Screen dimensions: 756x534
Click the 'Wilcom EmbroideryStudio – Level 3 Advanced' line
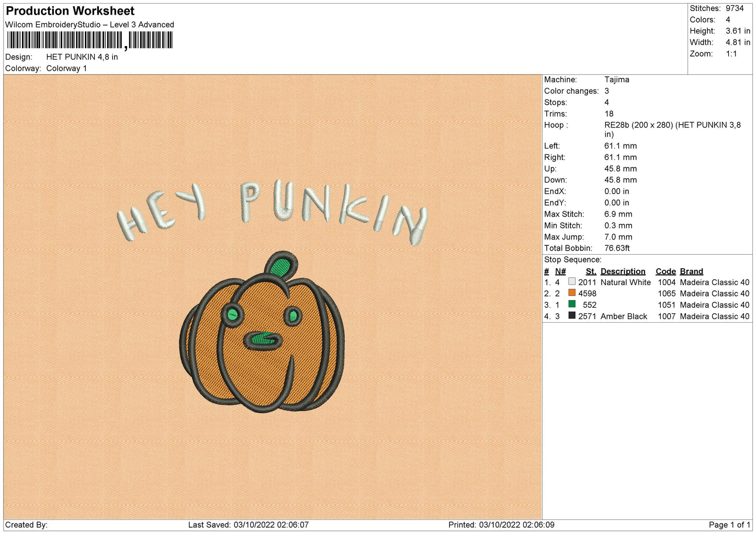(89, 25)
